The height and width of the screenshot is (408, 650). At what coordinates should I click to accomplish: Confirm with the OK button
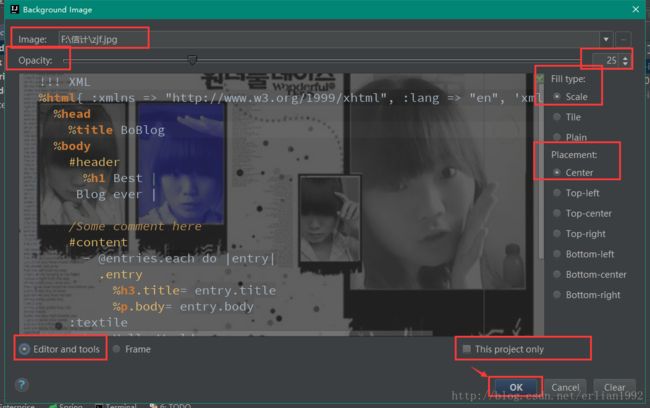pyautogui.click(x=516, y=387)
